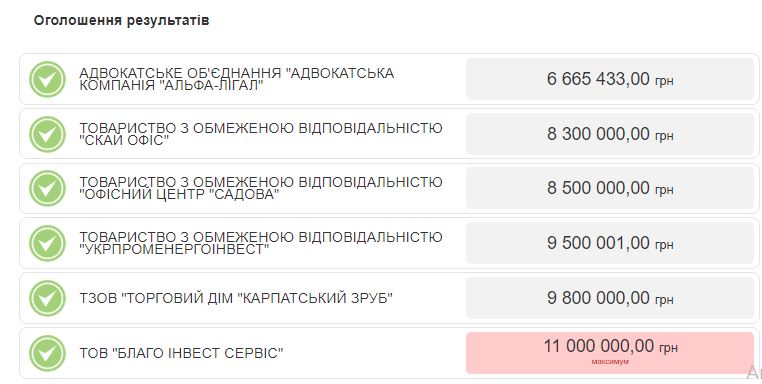Image resolution: width=762 pixels, height=384 pixels.
Task: Click checkmark icon for БЛАГО ІНВЕСТ СЕРВІС
Action: [x=47, y=353]
